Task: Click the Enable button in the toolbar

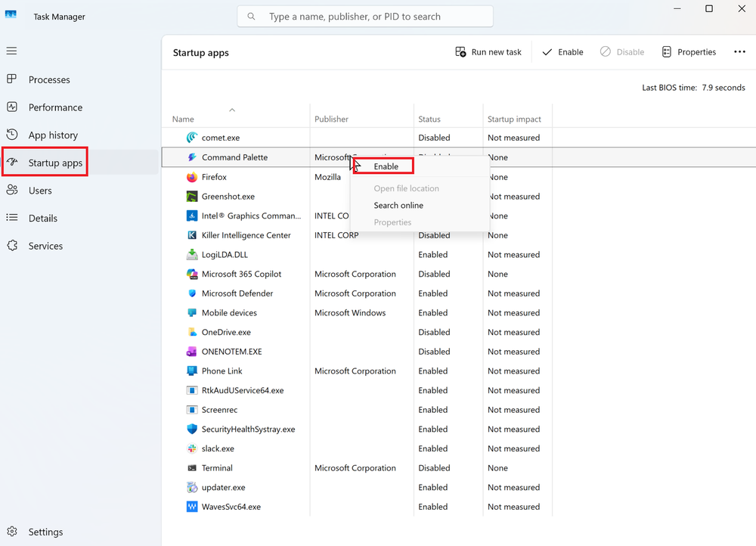Action: pyautogui.click(x=562, y=52)
